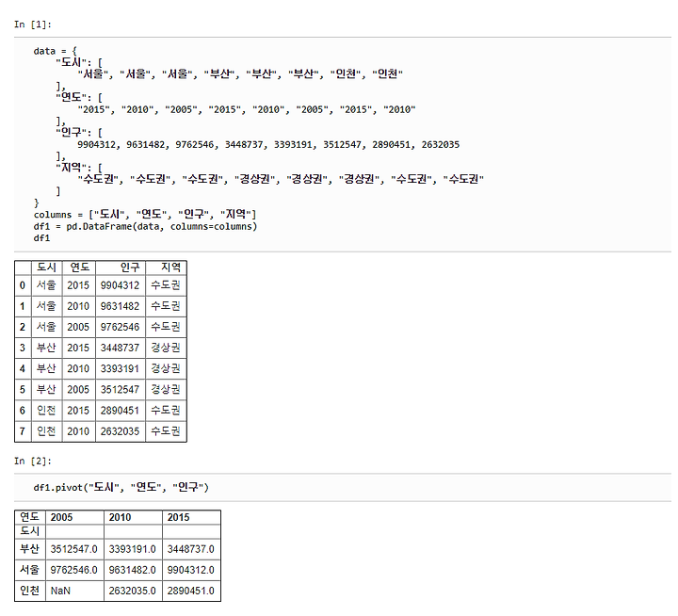Click cell 3512547 in first table
The image size is (678, 616).
[x=121, y=389]
